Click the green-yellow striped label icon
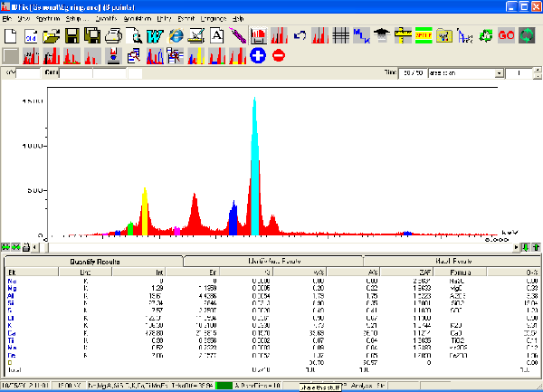Viewport: 543px width, 392px height. coord(424,35)
